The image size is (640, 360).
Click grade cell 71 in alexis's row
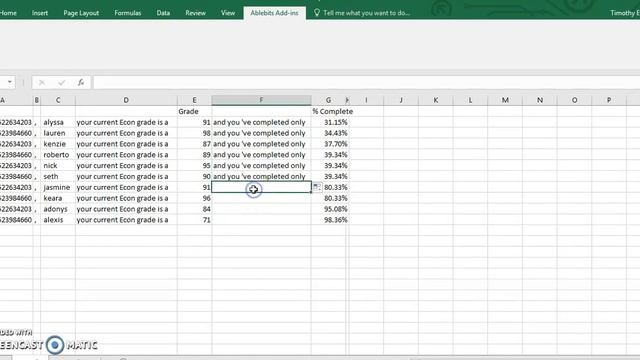pos(194,220)
